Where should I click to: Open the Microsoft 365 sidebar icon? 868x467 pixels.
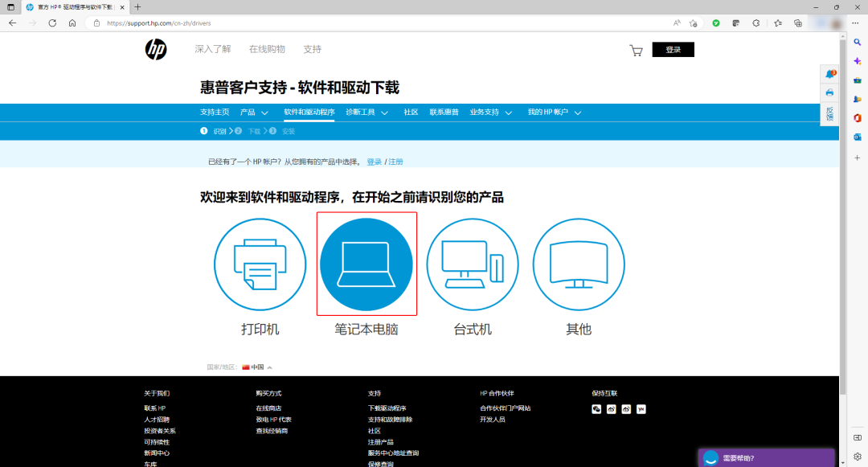tap(858, 118)
